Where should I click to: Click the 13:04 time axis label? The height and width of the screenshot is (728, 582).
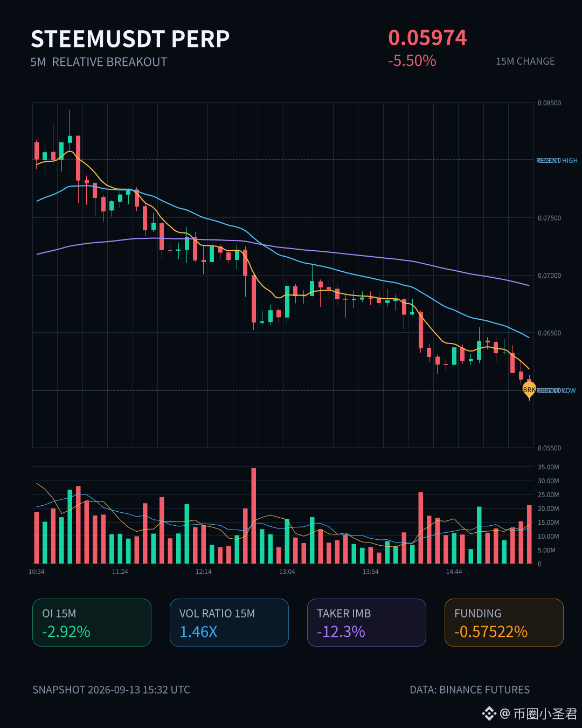287,572
